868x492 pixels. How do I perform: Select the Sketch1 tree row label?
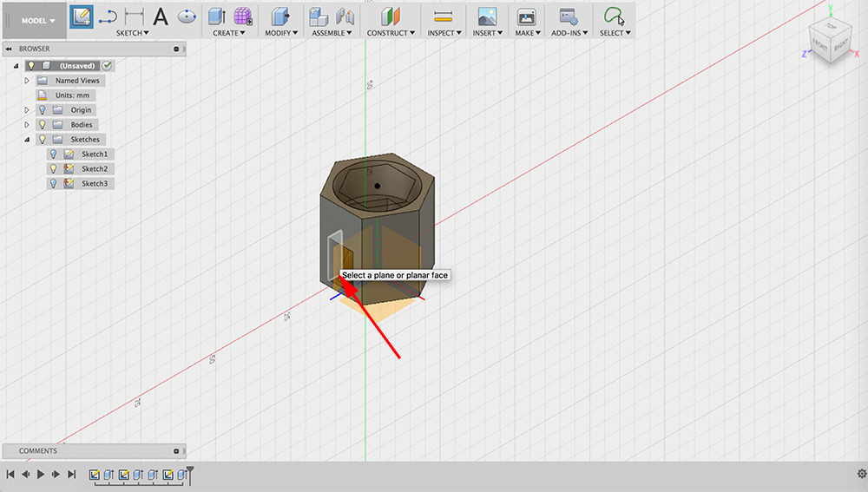coord(95,154)
